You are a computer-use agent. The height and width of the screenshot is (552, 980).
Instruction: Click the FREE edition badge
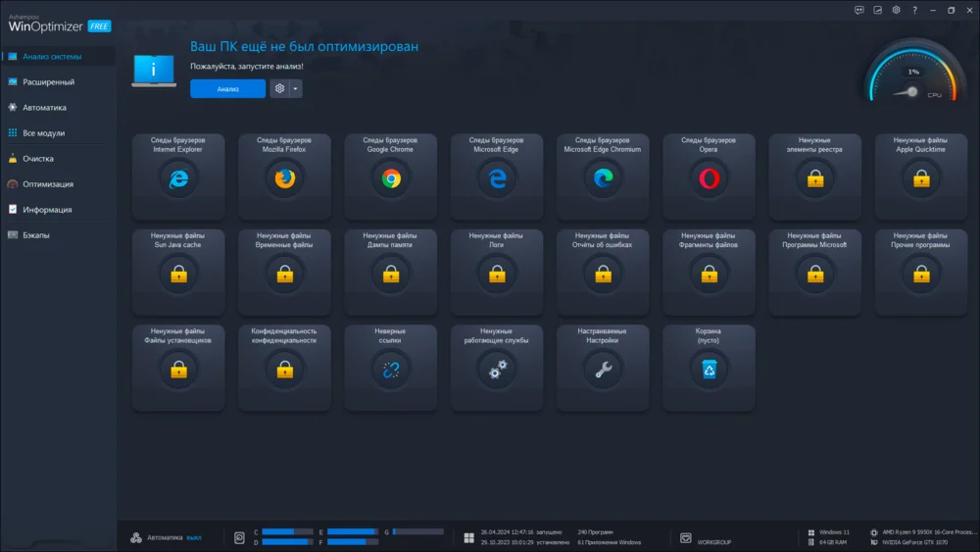click(99, 26)
